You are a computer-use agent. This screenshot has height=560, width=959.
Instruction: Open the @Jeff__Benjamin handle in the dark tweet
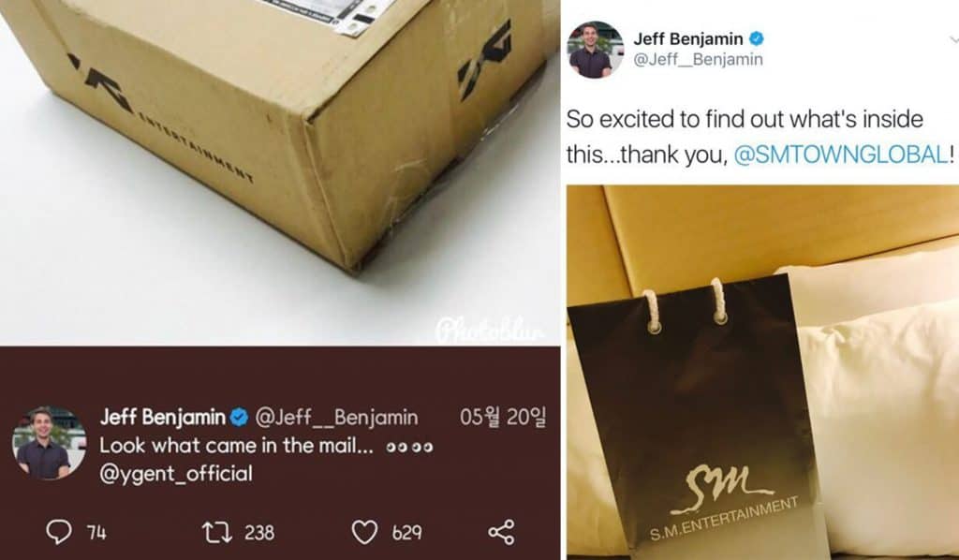(336, 418)
